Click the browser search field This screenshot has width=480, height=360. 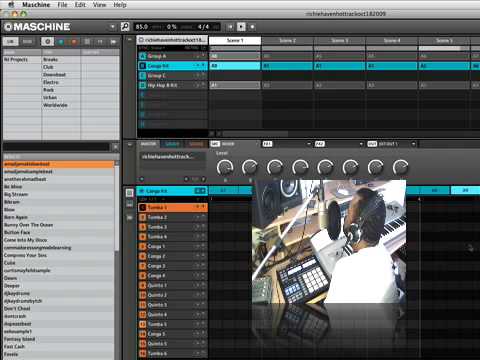(x=56, y=147)
